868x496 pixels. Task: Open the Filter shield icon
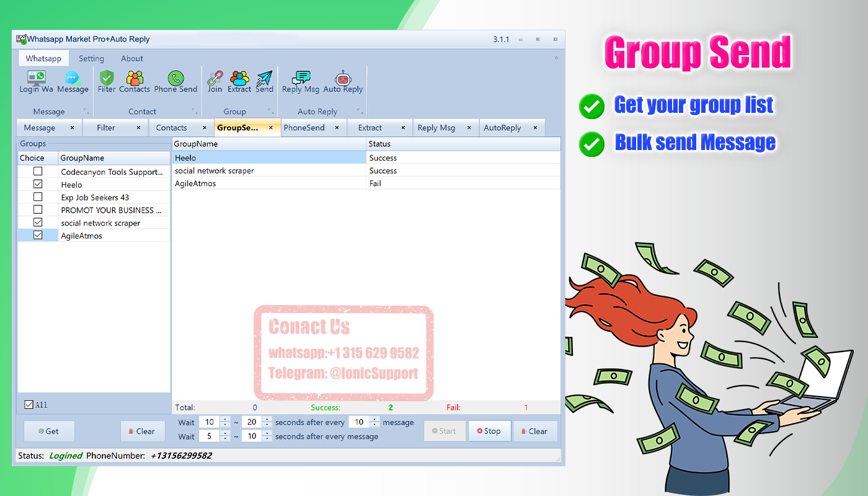point(107,82)
